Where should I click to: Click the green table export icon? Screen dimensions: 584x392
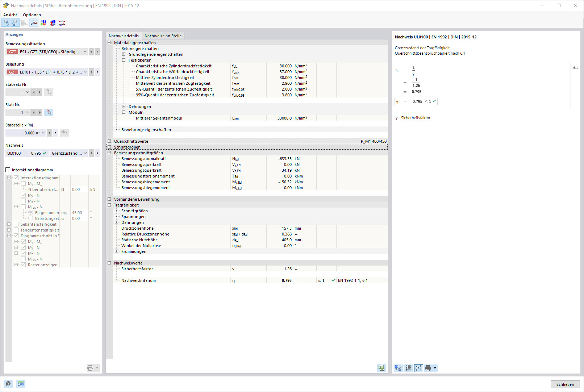[x=381, y=368]
